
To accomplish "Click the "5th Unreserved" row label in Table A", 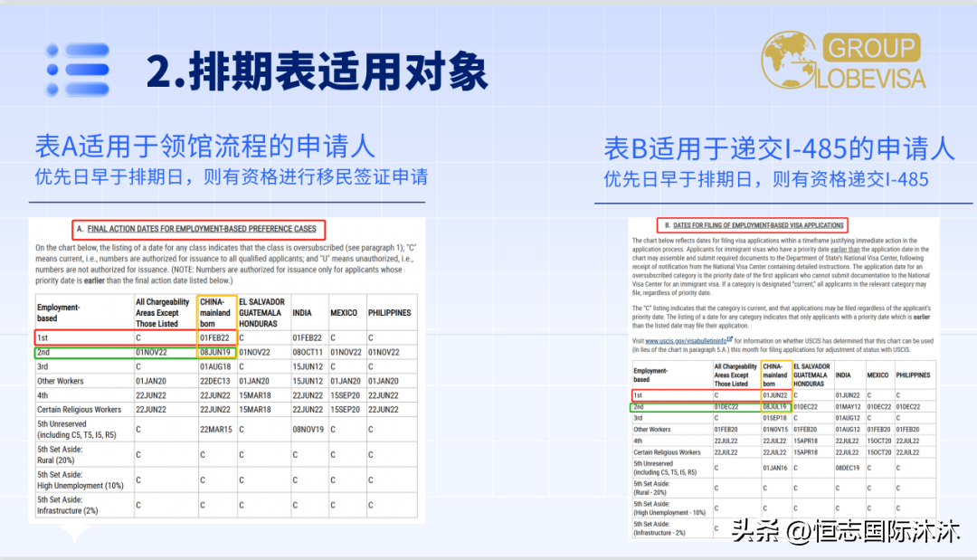I will click(76, 429).
